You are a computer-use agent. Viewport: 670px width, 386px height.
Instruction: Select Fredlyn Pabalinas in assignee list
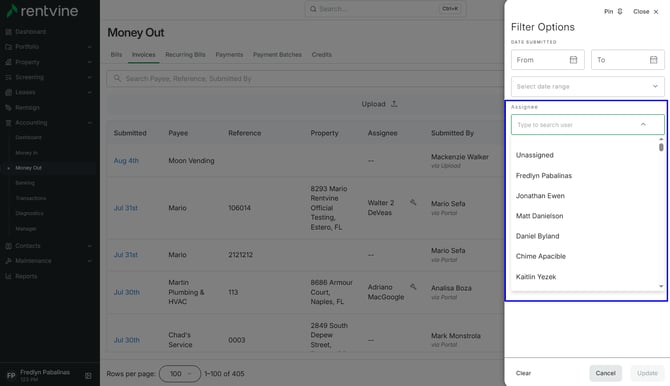(544, 176)
